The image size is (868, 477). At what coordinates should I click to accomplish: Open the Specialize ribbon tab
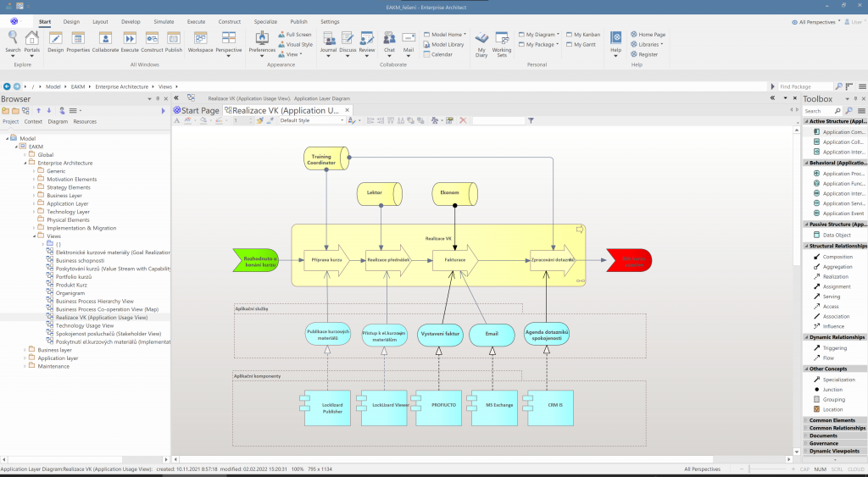(x=265, y=21)
